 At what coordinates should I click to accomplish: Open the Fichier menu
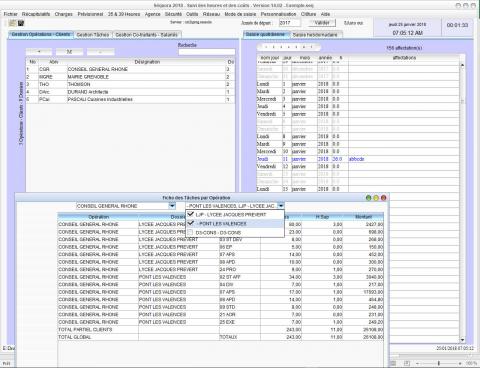point(10,14)
